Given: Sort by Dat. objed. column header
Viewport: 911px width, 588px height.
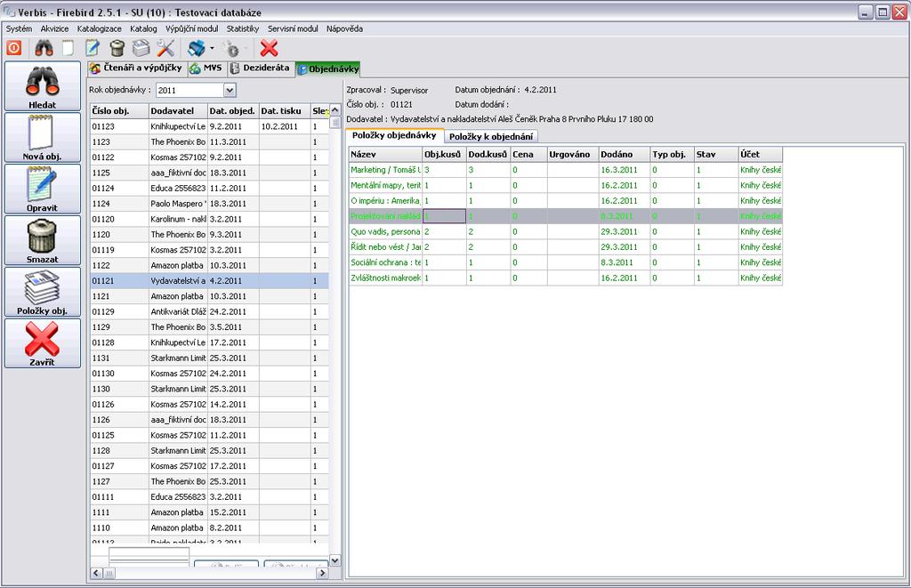Looking at the screenshot, I should tap(233, 111).
